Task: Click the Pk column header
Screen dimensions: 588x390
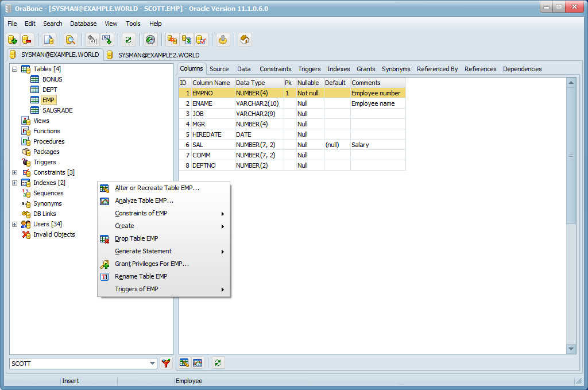Action: tap(290, 83)
